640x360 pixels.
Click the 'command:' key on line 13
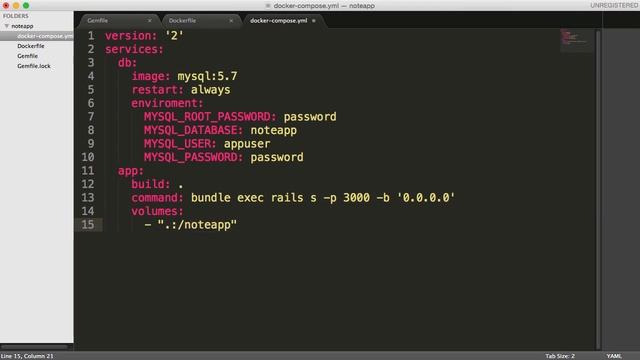(157, 197)
